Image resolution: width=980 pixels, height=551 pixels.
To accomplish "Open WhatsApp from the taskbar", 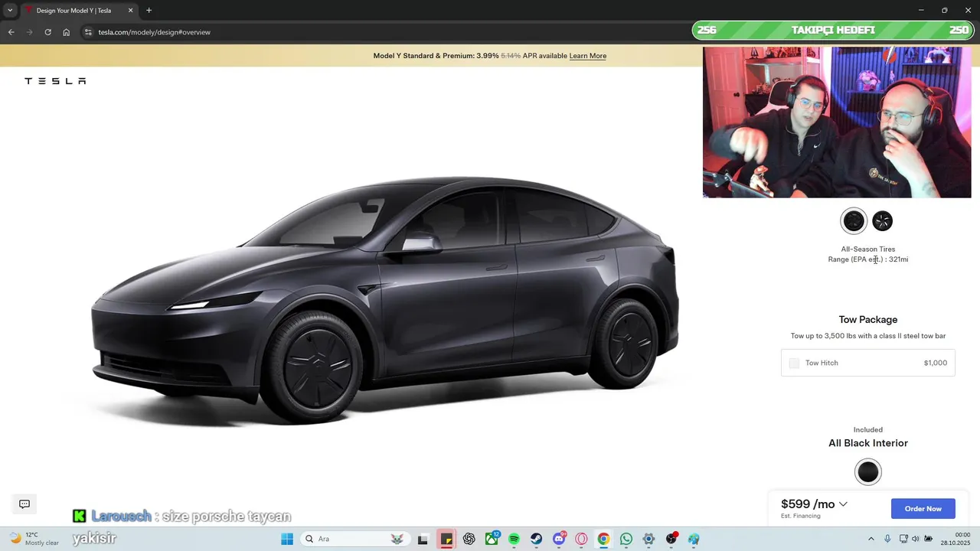I will tap(626, 539).
